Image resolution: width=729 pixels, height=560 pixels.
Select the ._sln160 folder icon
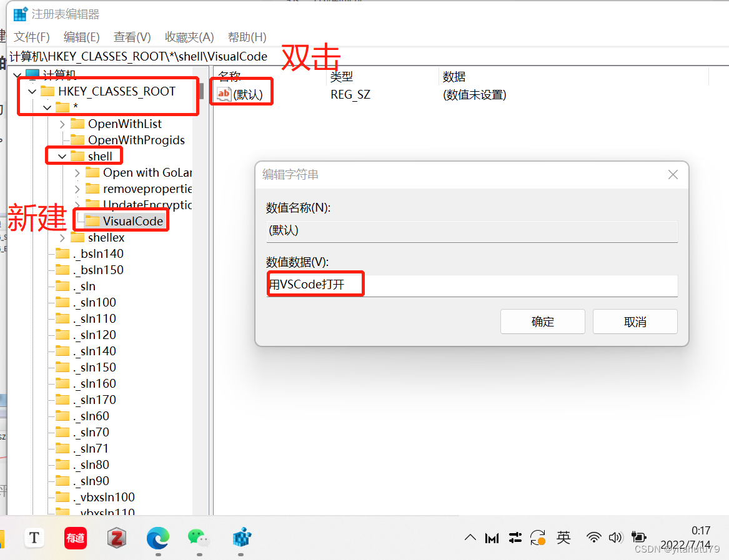[62, 383]
